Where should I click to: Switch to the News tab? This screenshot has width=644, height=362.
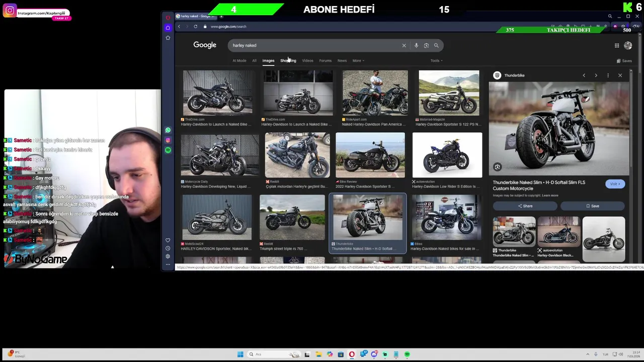342,61
